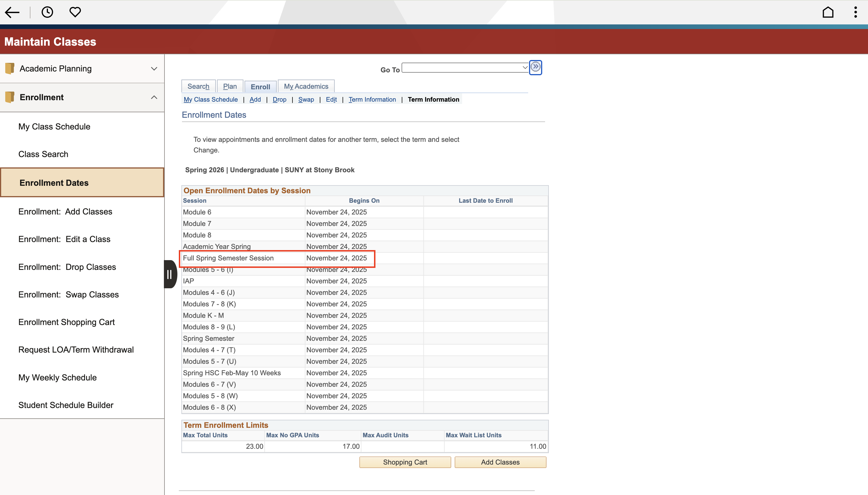The image size is (868, 495).
Task: Click the Add Classes button
Action: pos(500,462)
